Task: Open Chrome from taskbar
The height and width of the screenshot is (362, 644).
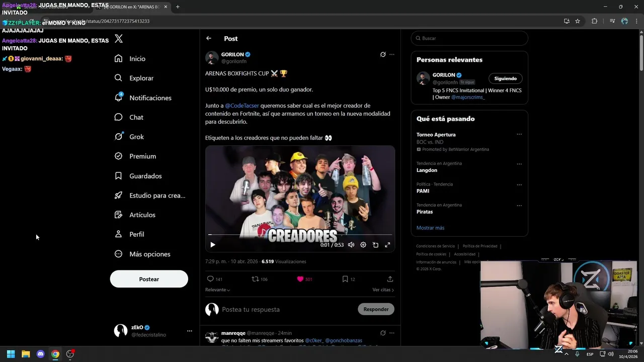Action: pos(55,354)
